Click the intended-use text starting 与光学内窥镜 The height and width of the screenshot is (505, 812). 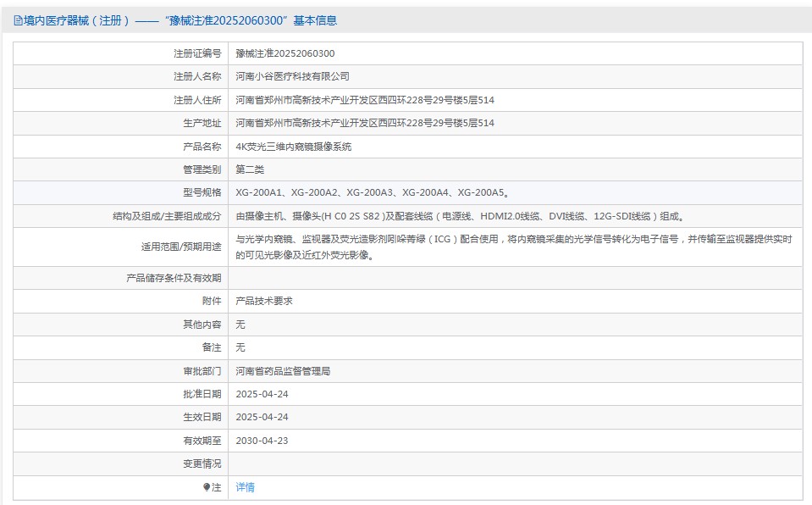pyautogui.click(x=514, y=247)
